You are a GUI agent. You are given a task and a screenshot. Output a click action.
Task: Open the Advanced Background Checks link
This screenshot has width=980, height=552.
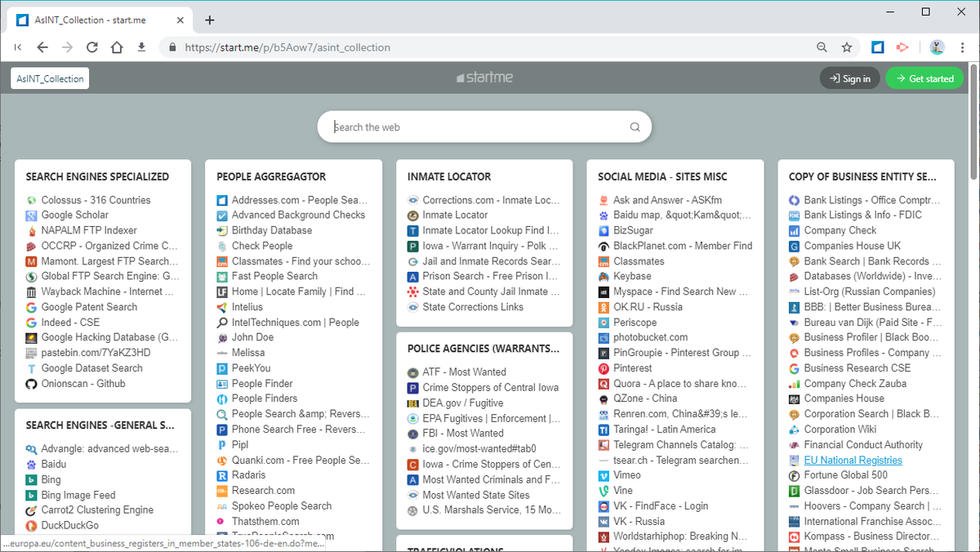click(298, 216)
